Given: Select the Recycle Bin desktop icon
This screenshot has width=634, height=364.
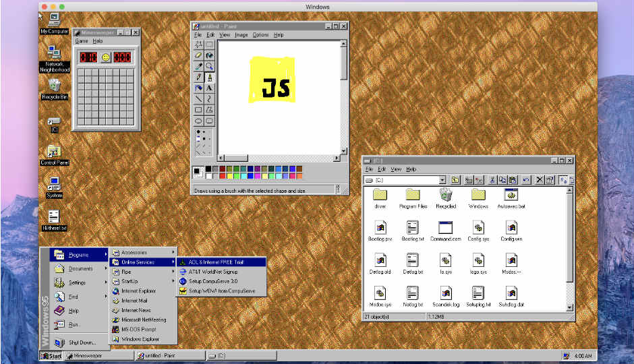Looking at the screenshot, I should tap(54, 89).
